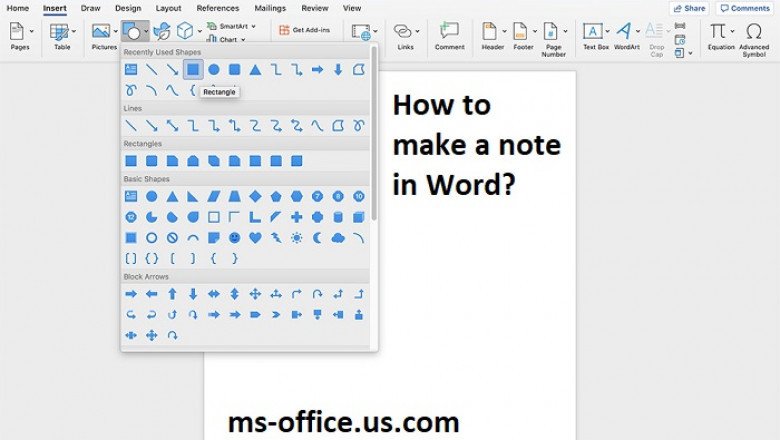The image size is (780, 440).
Task: Open the View tab
Action: (352, 8)
